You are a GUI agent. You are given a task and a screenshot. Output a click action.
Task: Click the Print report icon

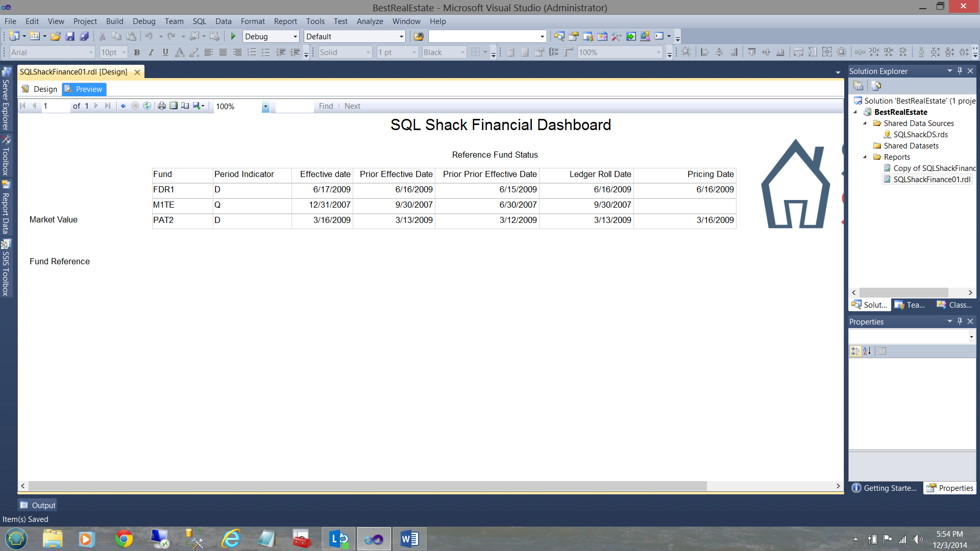pos(162,106)
